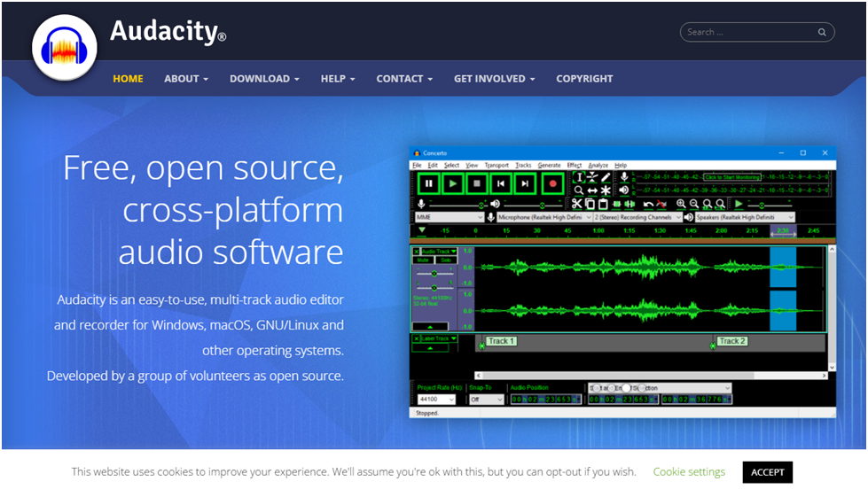Screen dimensions: 868x497
Task: Open the Transport menu
Action: [497, 166]
